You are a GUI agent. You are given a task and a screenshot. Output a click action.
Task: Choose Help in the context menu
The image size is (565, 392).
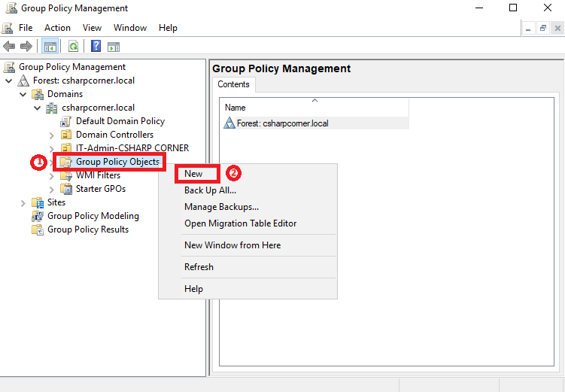tap(248, 289)
